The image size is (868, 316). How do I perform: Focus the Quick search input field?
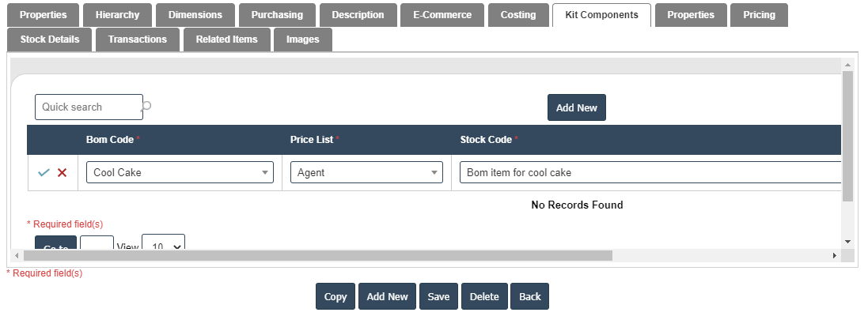(87, 107)
